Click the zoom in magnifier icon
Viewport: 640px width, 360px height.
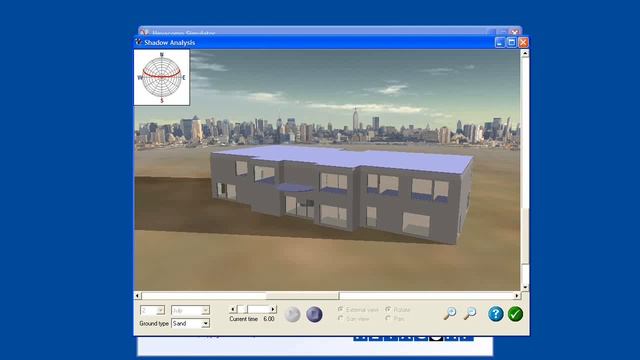click(x=450, y=313)
